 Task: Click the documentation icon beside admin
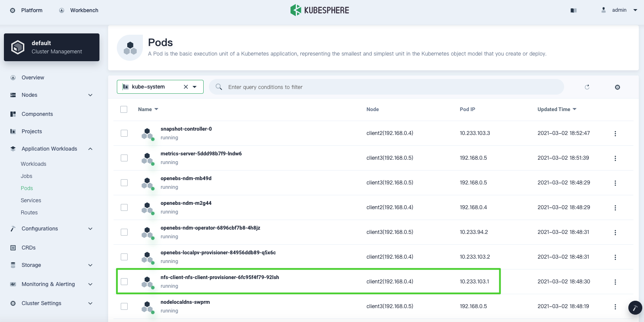(x=573, y=10)
